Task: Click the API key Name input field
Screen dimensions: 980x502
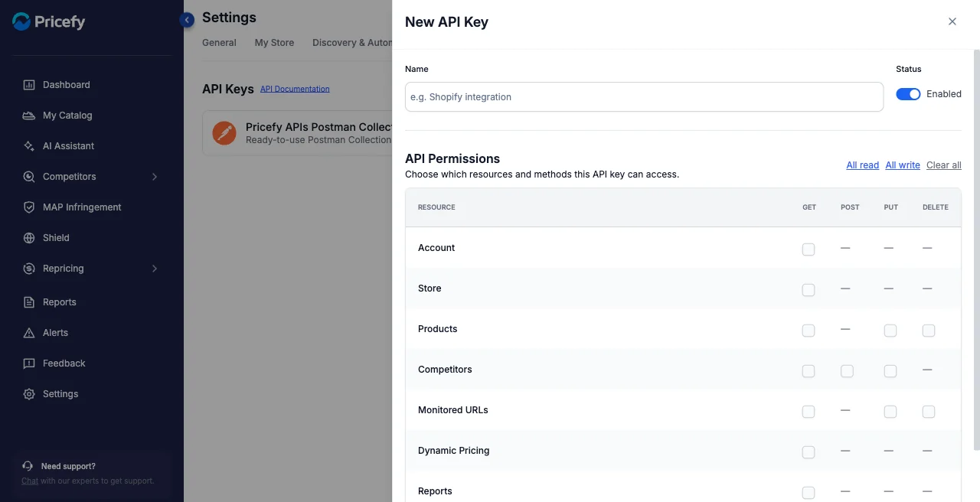Action: (644, 97)
